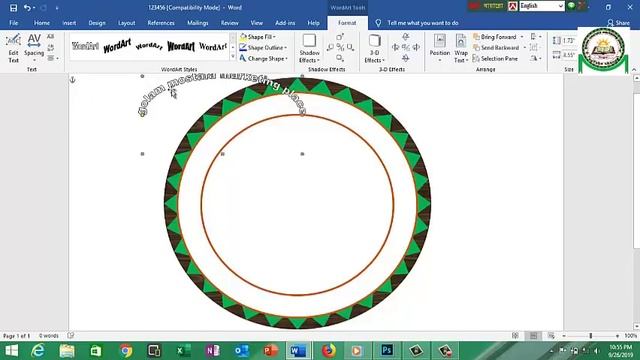Screen dimensions: 640x360
Task: Select the slanted bold WordArt style
Action: [117, 47]
